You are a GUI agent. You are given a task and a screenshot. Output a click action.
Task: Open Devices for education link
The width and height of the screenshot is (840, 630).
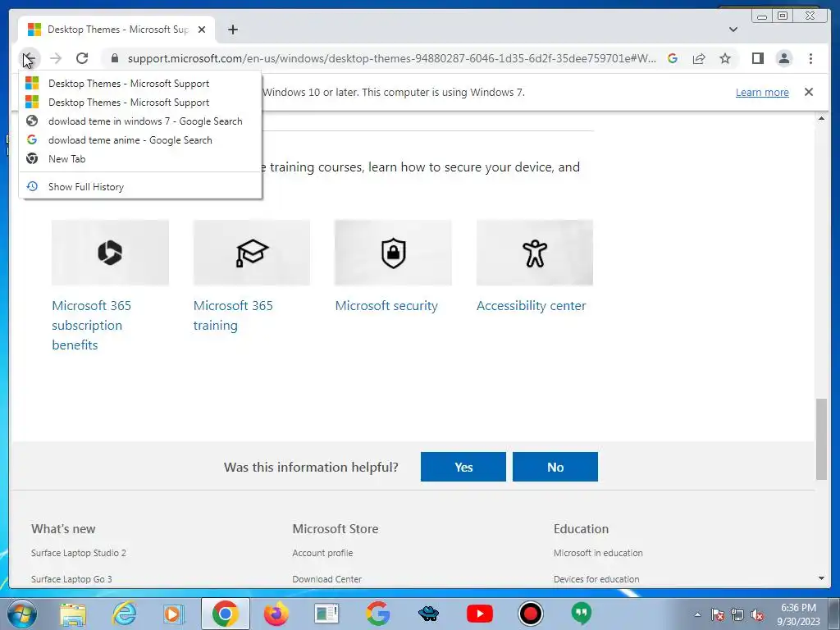(x=596, y=579)
